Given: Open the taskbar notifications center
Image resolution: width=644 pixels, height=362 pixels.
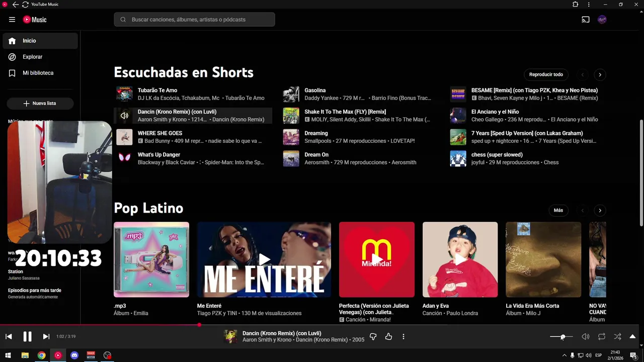Looking at the screenshot, I should (633, 355).
